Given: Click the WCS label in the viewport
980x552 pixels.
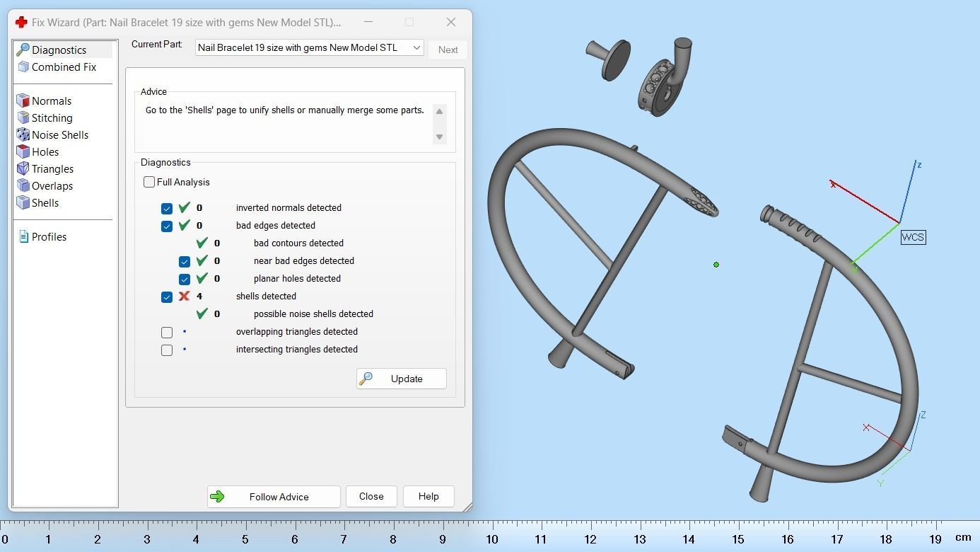Looking at the screenshot, I should pos(913,237).
